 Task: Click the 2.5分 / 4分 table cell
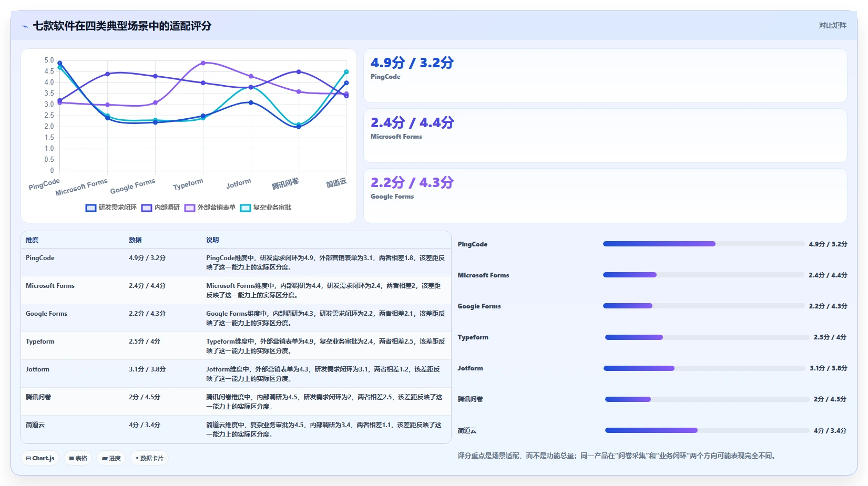[x=145, y=342]
